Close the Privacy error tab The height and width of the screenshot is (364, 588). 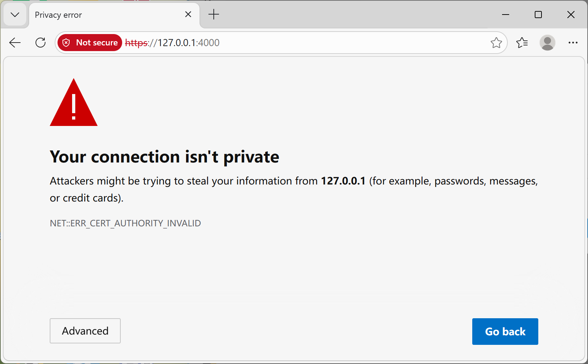[188, 14]
